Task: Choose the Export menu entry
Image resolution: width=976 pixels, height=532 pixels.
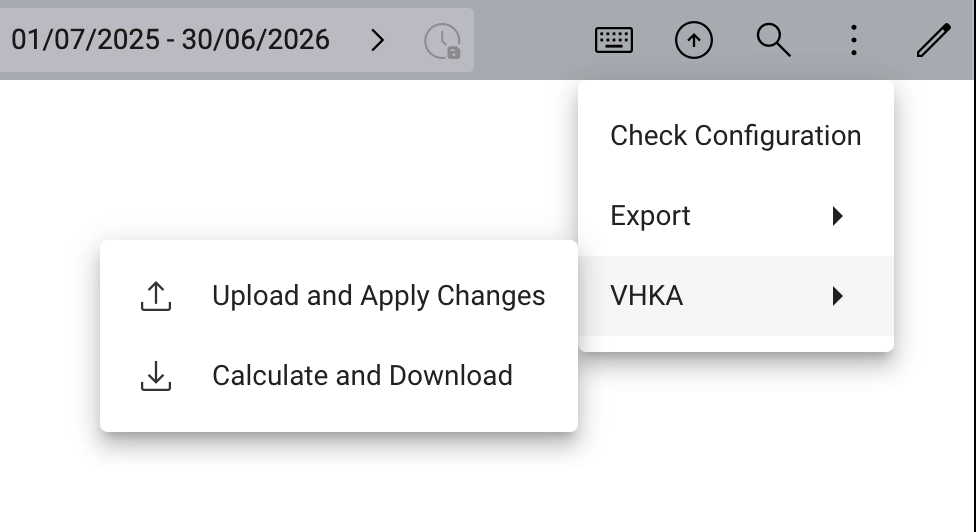Action: coord(651,216)
